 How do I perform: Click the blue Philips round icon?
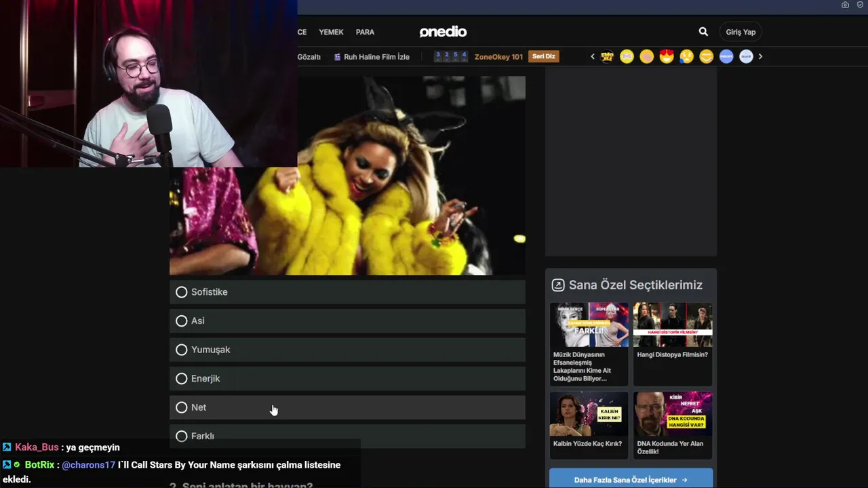tap(726, 57)
